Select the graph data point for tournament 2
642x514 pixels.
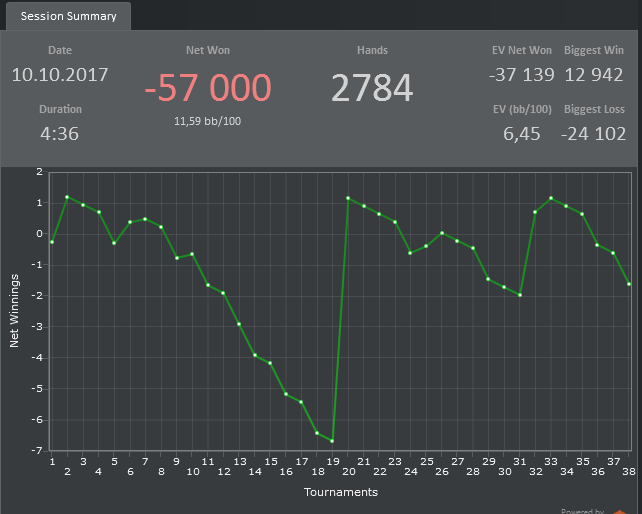pos(67,197)
